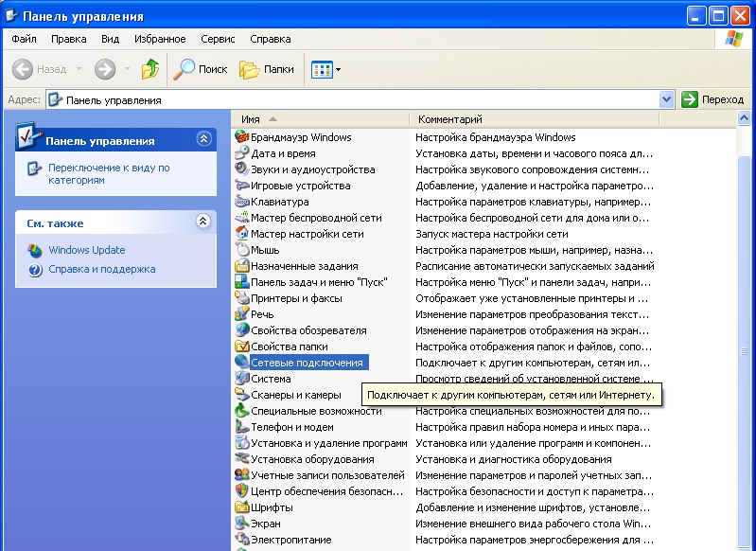Select the Речь speech icon
This screenshot has height=551, width=756.
pos(241,314)
